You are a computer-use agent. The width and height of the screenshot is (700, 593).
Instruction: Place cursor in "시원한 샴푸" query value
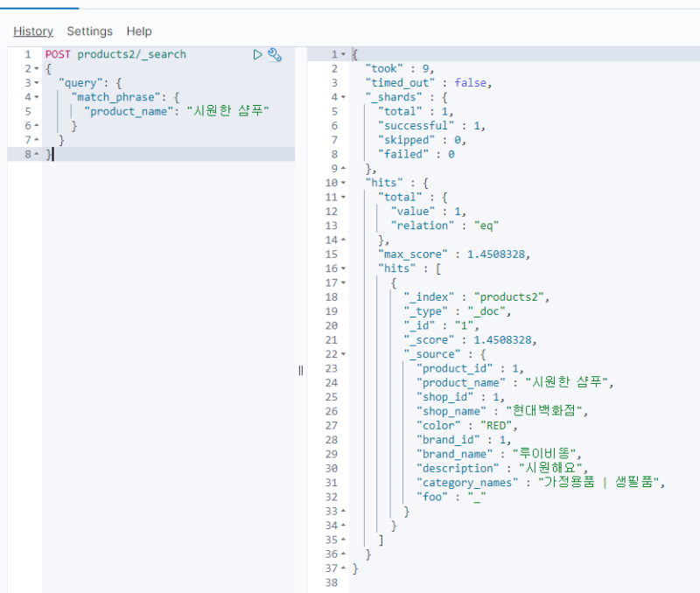(x=227, y=111)
